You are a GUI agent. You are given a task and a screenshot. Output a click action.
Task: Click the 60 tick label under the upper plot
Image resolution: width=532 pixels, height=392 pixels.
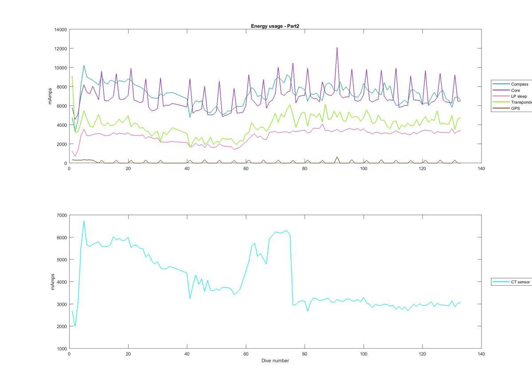pos(246,168)
